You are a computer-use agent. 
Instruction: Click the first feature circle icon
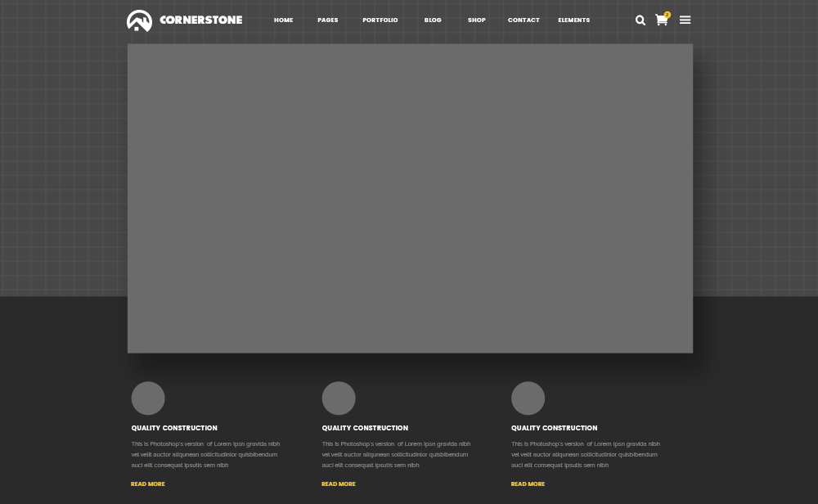click(148, 398)
